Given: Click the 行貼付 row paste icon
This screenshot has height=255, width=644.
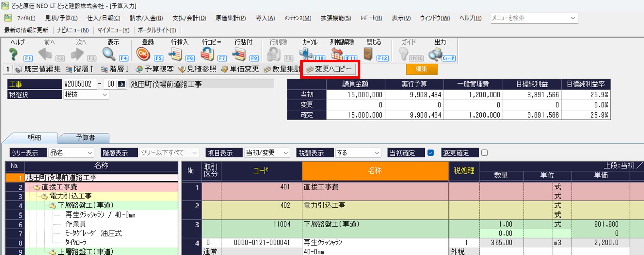Looking at the screenshot, I should click(x=240, y=53).
